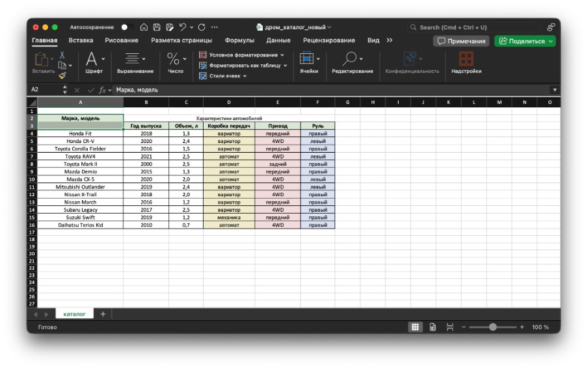The height and width of the screenshot is (369, 588).
Task: Zoom out with the minus button
Action: (464, 327)
